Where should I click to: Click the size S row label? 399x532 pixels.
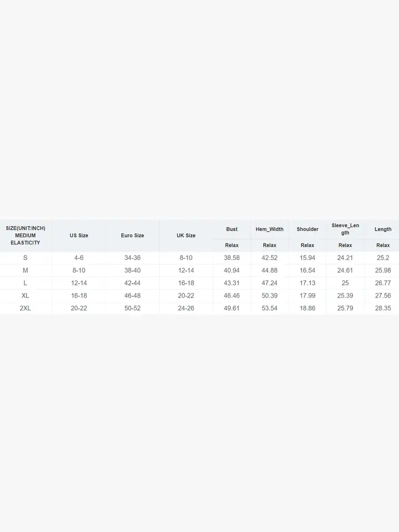(x=25, y=258)
